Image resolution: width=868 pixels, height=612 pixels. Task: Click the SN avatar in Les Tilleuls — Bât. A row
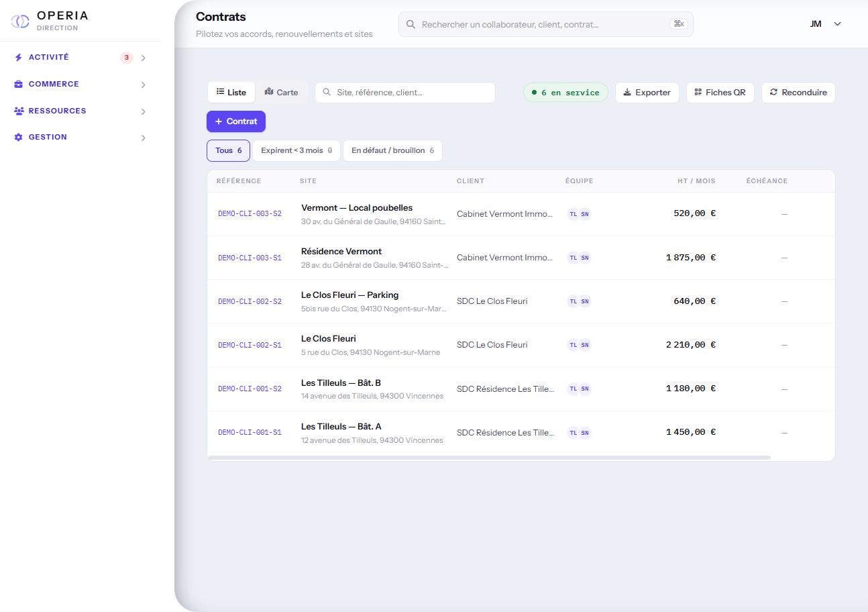tap(585, 433)
